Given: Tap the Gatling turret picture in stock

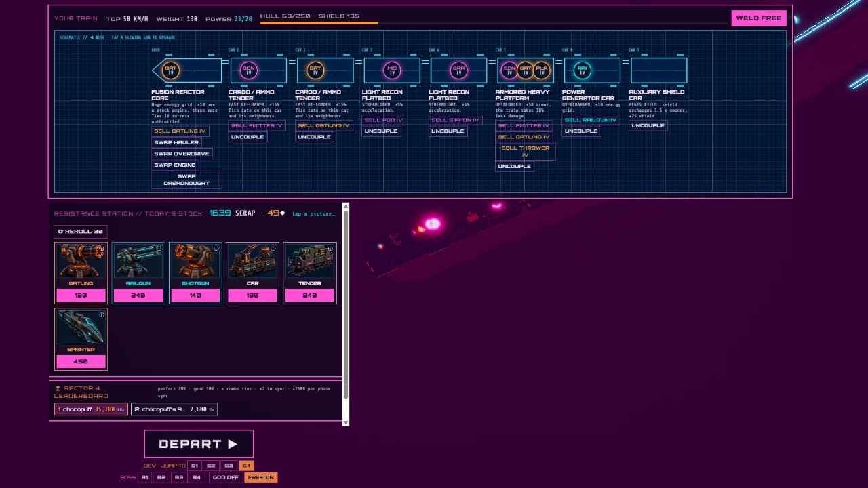Looking at the screenshot, I should point(81,261).
